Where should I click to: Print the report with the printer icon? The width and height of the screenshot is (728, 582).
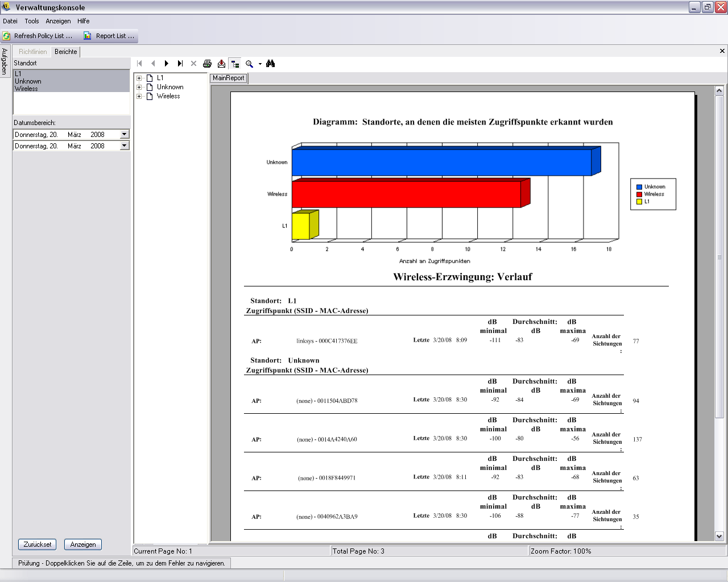pyautogui.click(x=208, y=64)
